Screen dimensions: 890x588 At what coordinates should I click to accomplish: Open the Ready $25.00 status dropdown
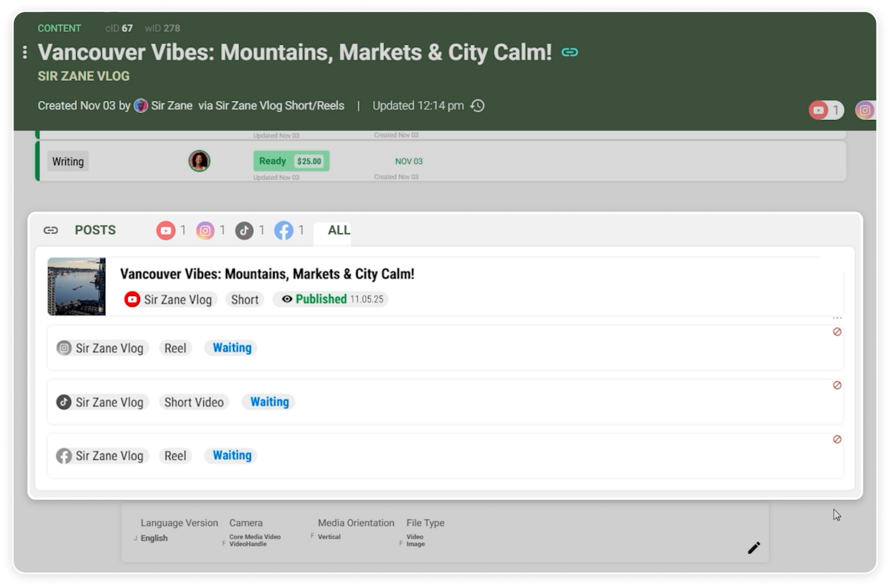tap(291, 161)
